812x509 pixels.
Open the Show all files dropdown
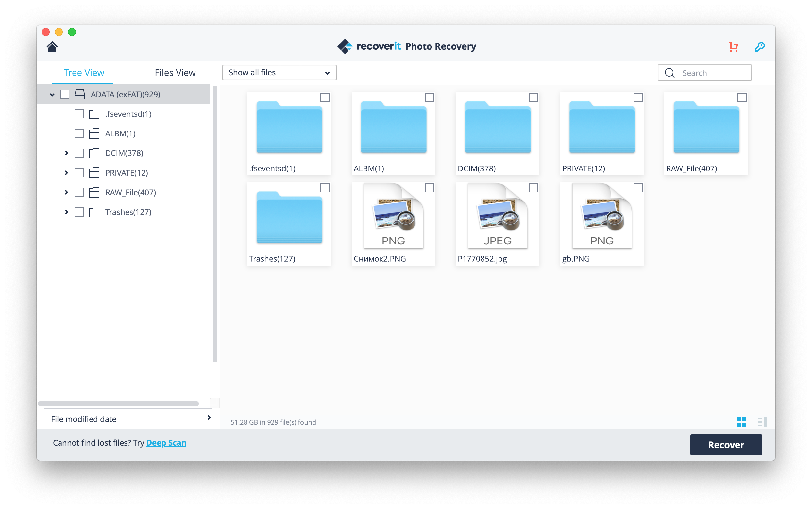[279, 73]
